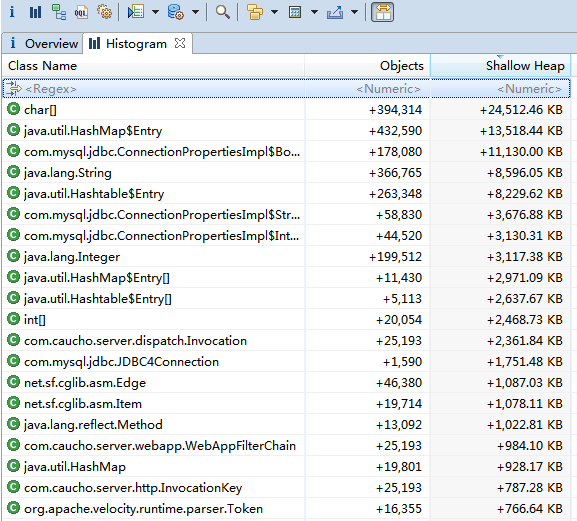Viewport: 577px width, 521px height.
Task: Click the Regex class name filter field
Action: 154,89
